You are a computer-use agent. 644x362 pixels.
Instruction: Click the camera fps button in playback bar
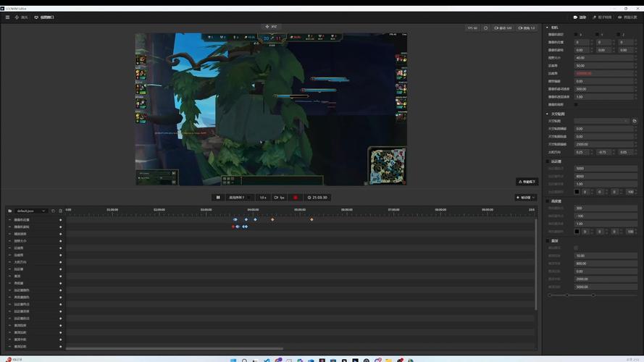click(x=279, y=197)
